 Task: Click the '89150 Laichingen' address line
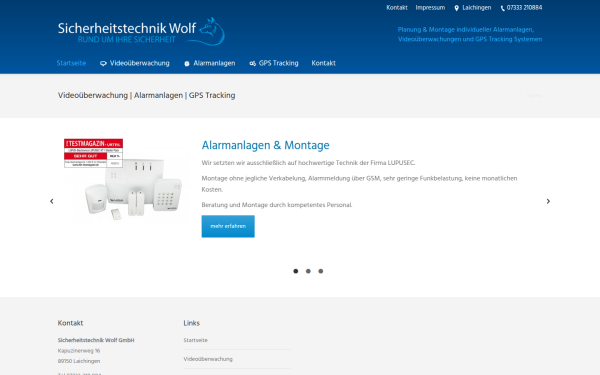point(79,361)
